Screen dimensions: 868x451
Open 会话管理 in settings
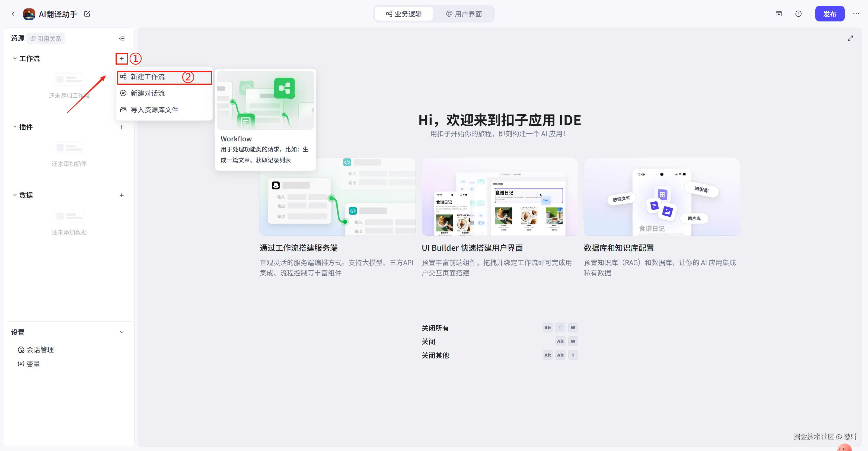[40, 350]
